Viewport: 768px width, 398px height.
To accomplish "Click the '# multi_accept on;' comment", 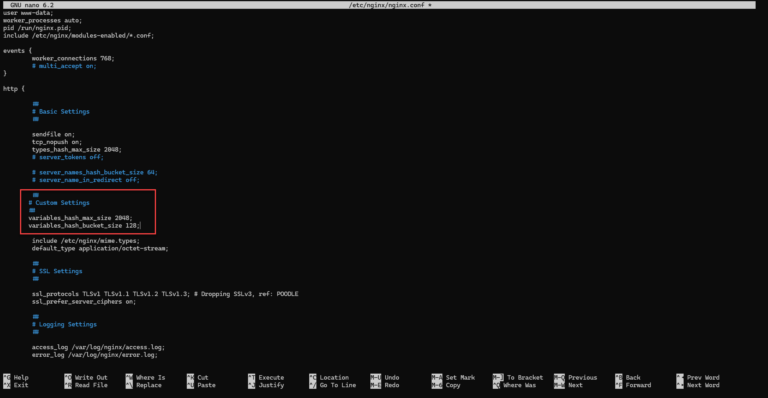I will pyautogui.click(x=64, y=66).
